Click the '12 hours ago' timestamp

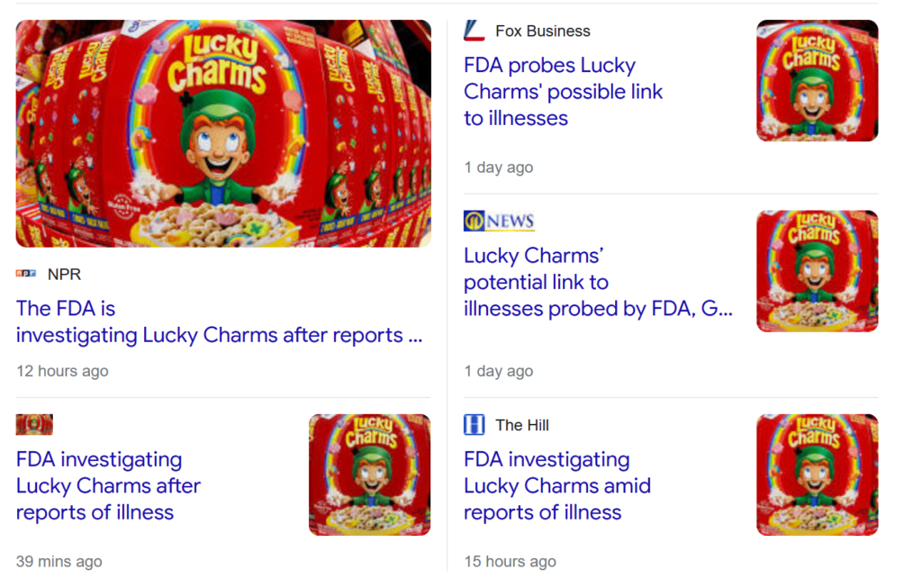[62, 371]
